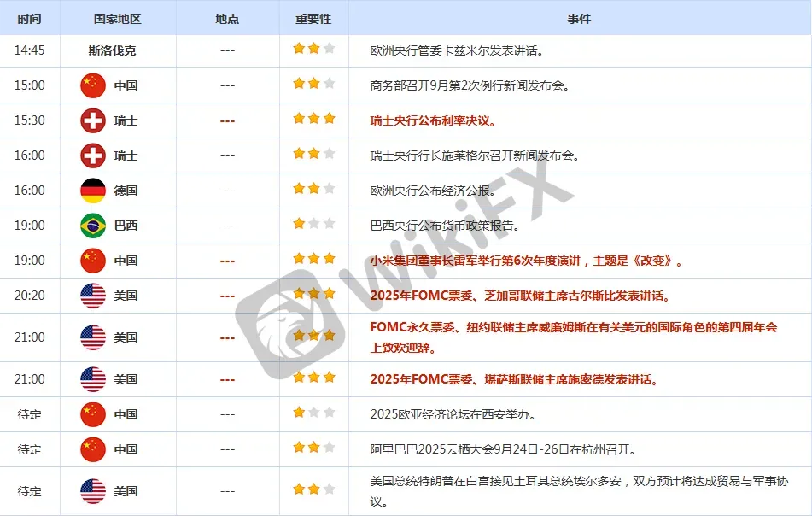Click the 国家地区 column header
The image size is (812, 516).
pyautogui.click(x=118, y=19)
